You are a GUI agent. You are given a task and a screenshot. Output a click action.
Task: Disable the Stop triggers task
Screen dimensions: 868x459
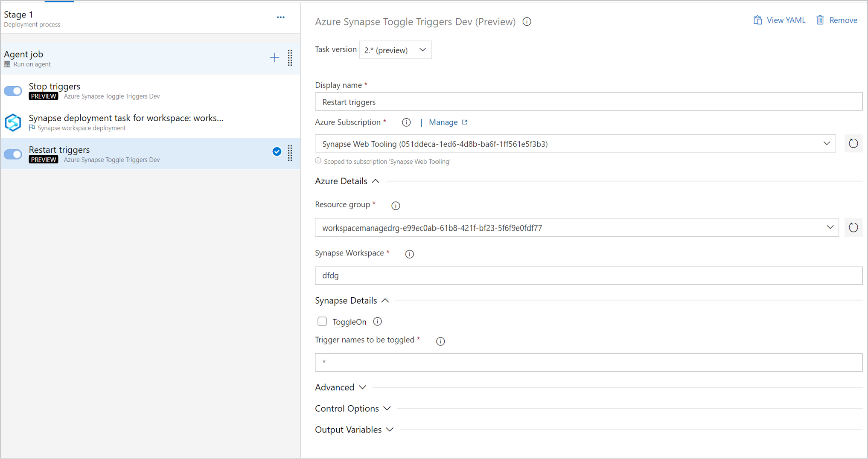13,91
